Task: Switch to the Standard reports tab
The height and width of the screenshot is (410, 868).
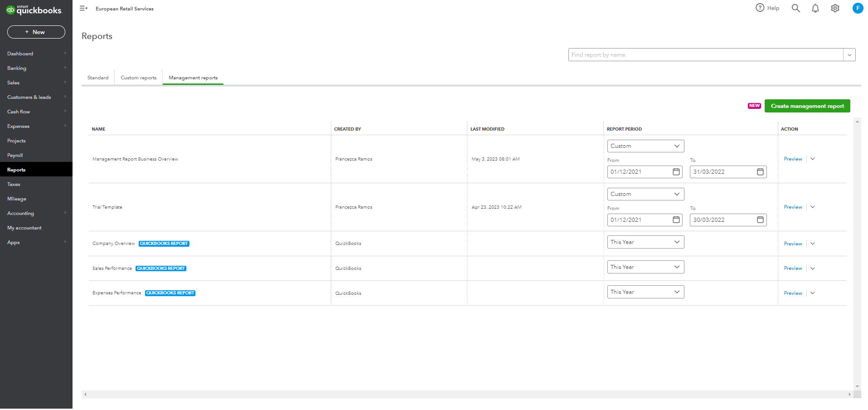Action: tap(98, 78)
